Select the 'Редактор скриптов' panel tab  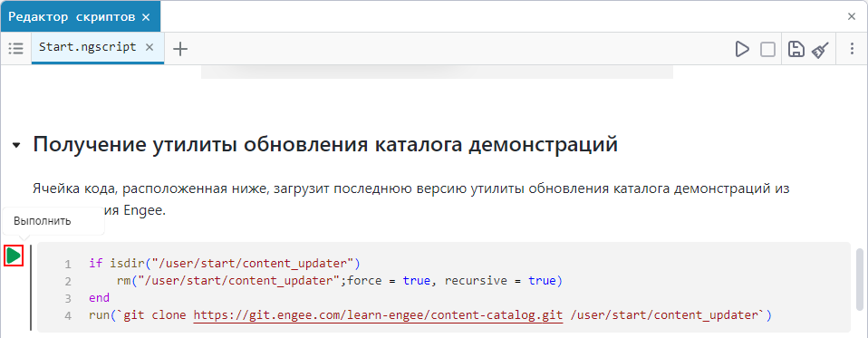pyautogui.click(x=72, y=17)
